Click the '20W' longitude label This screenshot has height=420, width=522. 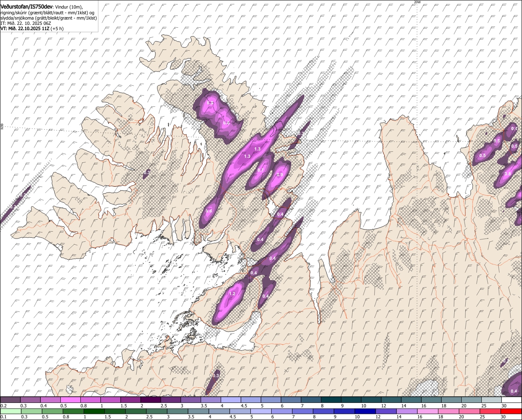[417, 2]
